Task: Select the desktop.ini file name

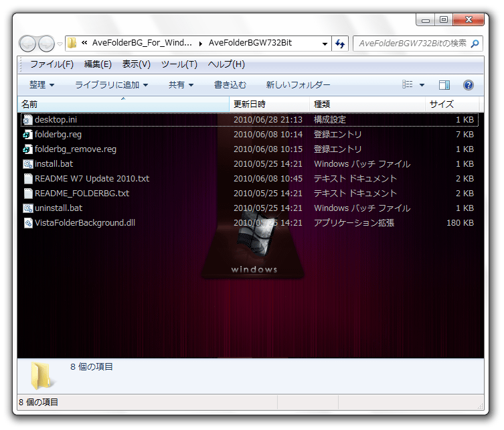Action: [x=56, y=120]
